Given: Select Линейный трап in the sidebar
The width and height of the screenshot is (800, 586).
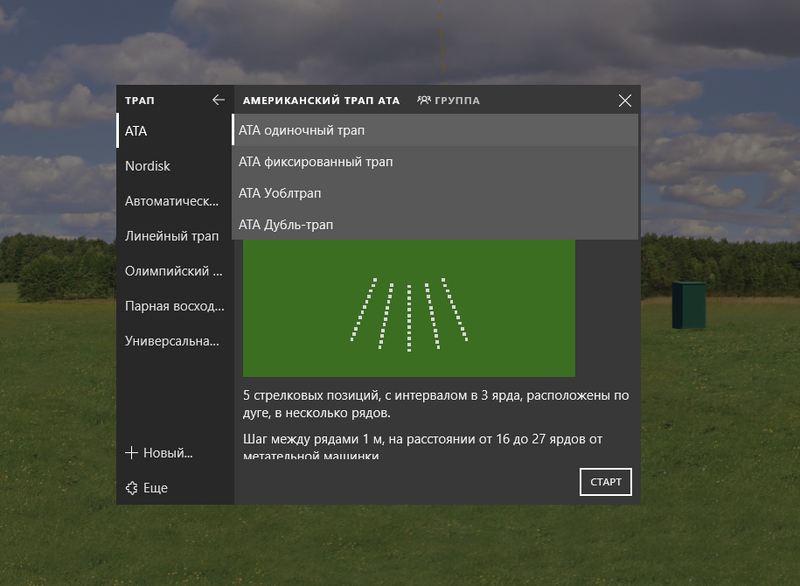Looking at the screenshot, I should [x=175, y=236].
